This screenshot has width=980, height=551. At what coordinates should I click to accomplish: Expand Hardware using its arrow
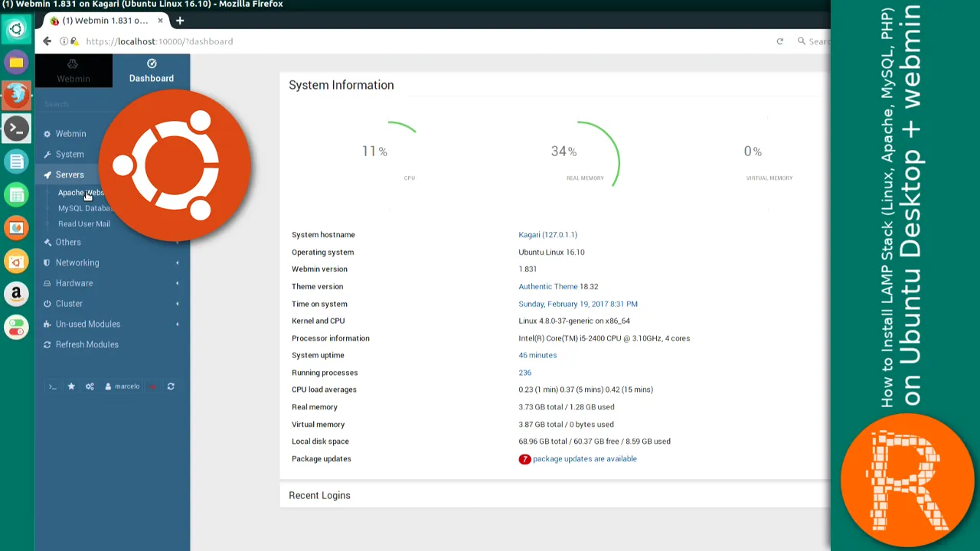click(177, 284)
